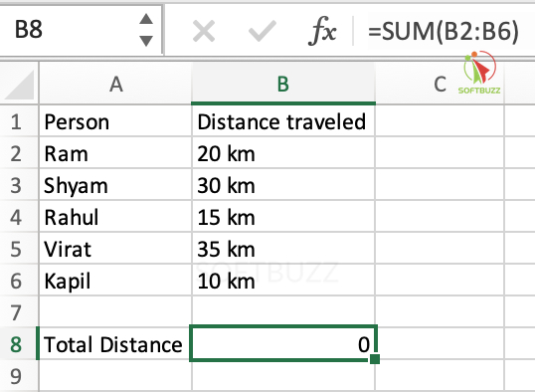Confirm the formula with the checkmark icon
Image resolution: width=535 pixels, height=392 pixels.
[263, 31]
